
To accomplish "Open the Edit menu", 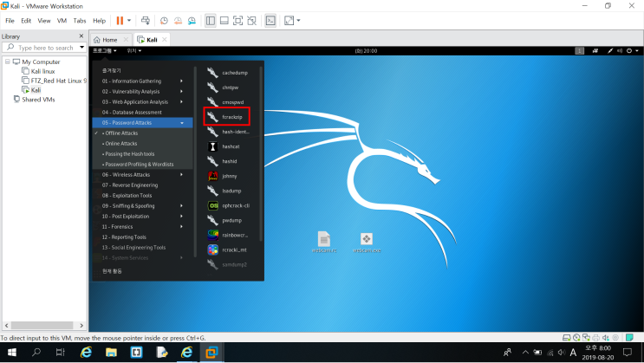I will [x=26, y=21].
